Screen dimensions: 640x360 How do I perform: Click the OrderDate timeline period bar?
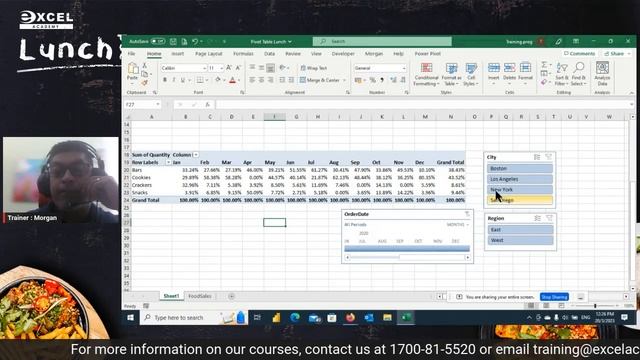click(407, 248)
